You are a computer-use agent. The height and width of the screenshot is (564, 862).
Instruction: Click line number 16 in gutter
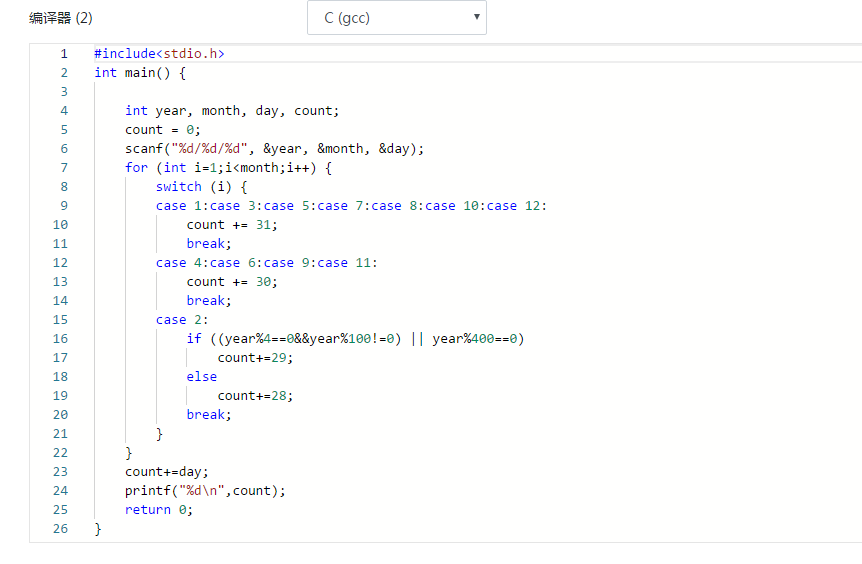(x=60, y=339)
